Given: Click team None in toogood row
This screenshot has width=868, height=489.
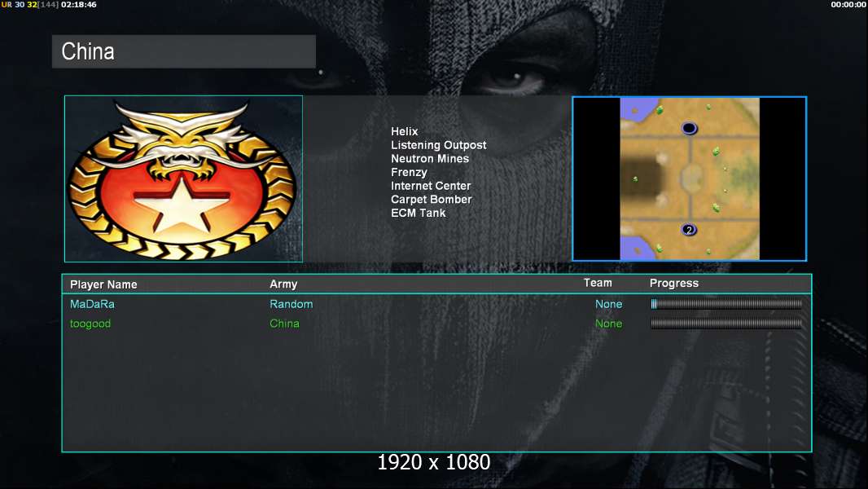Looking at the screenshot, I should 608,324.
